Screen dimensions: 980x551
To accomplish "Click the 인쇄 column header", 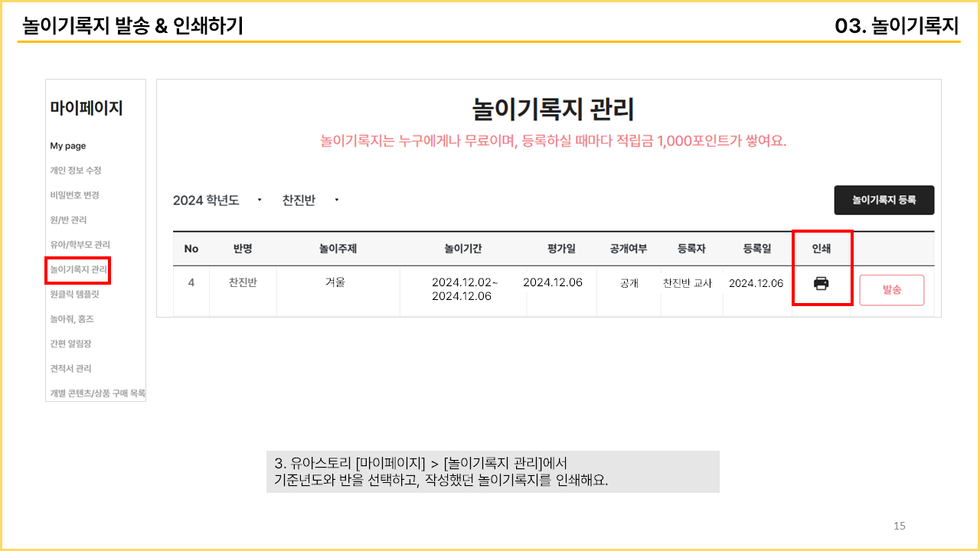I will [x=821, y=249].
